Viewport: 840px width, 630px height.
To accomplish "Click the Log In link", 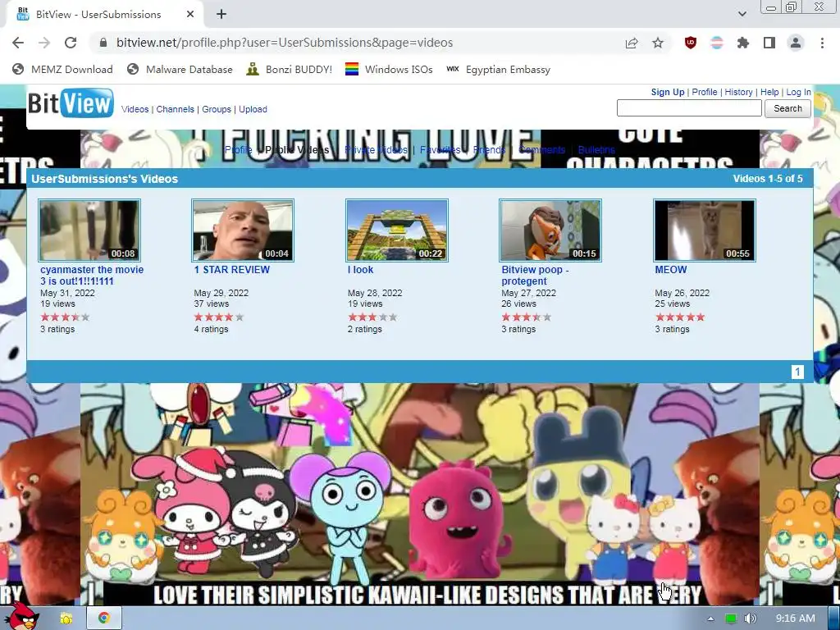I will pyautogui.click(x=798, y=92).
